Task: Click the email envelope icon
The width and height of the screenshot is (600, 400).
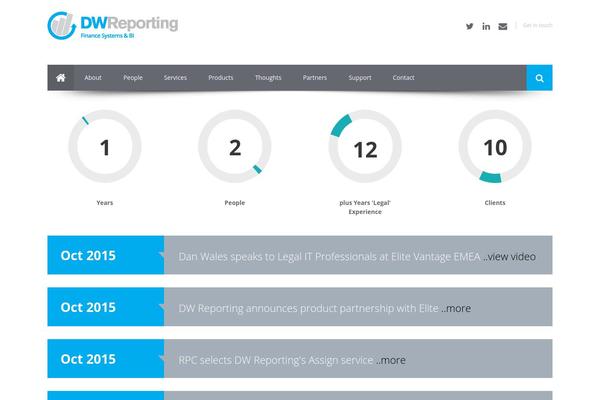Action: (503, 26)
